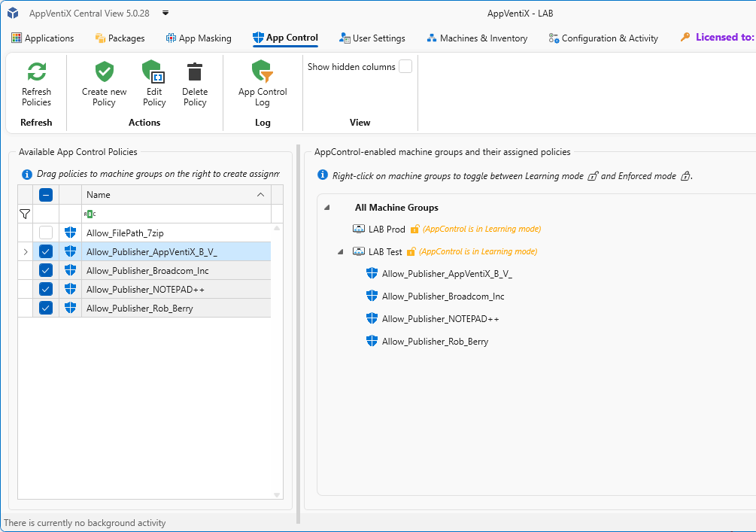The image size is (756, 532).
Task: Click the Create new Policy shield icon
Action: coord(104,72)
